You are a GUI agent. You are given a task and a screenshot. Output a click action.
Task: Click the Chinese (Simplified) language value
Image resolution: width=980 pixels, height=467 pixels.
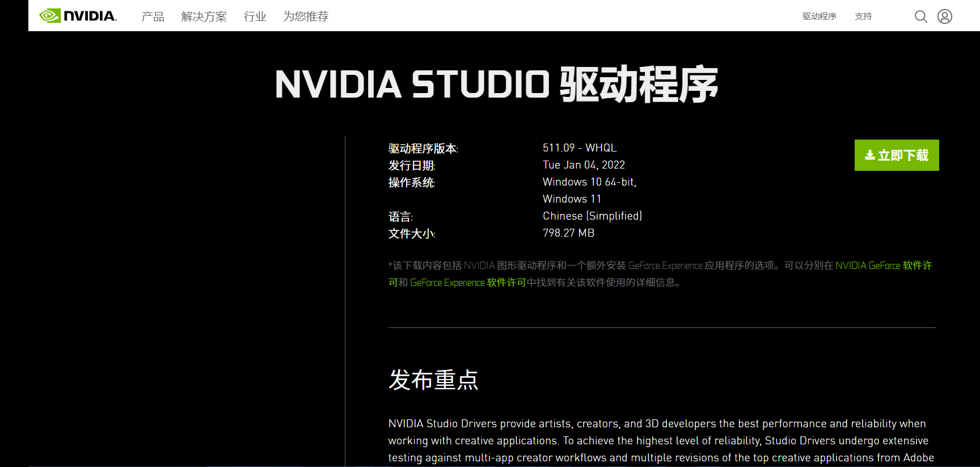(593, 216)
